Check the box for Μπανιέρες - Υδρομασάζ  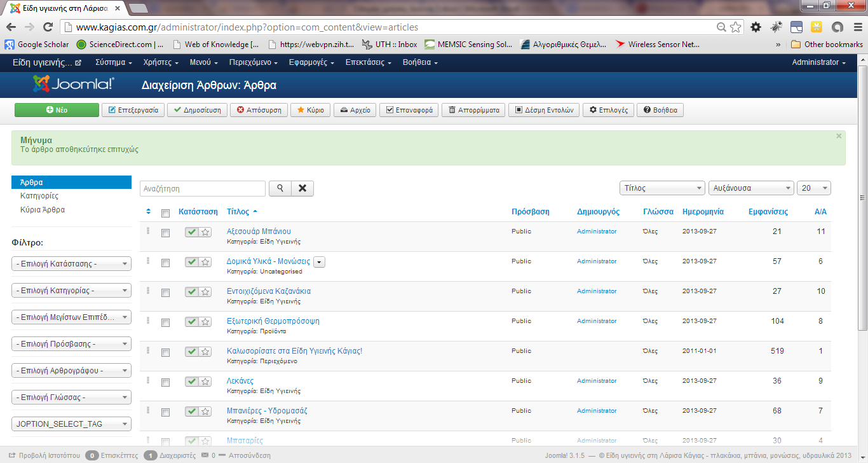click(166, 412)
